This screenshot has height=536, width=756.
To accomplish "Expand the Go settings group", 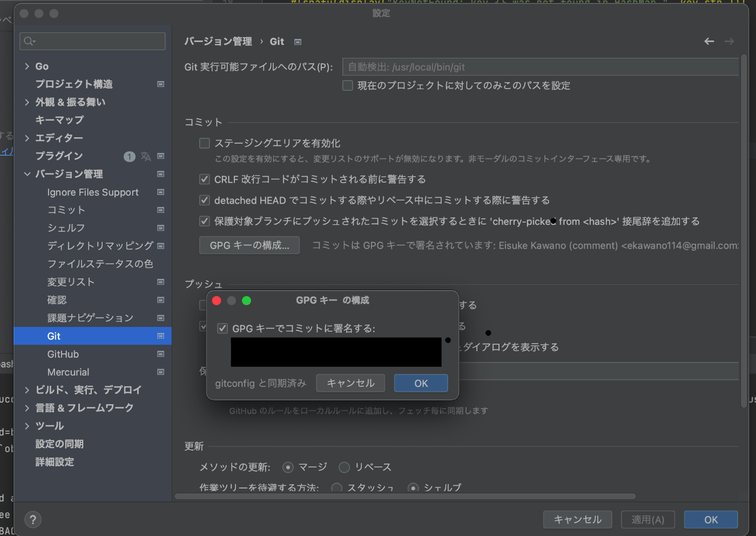I will (x=27, y=66).
